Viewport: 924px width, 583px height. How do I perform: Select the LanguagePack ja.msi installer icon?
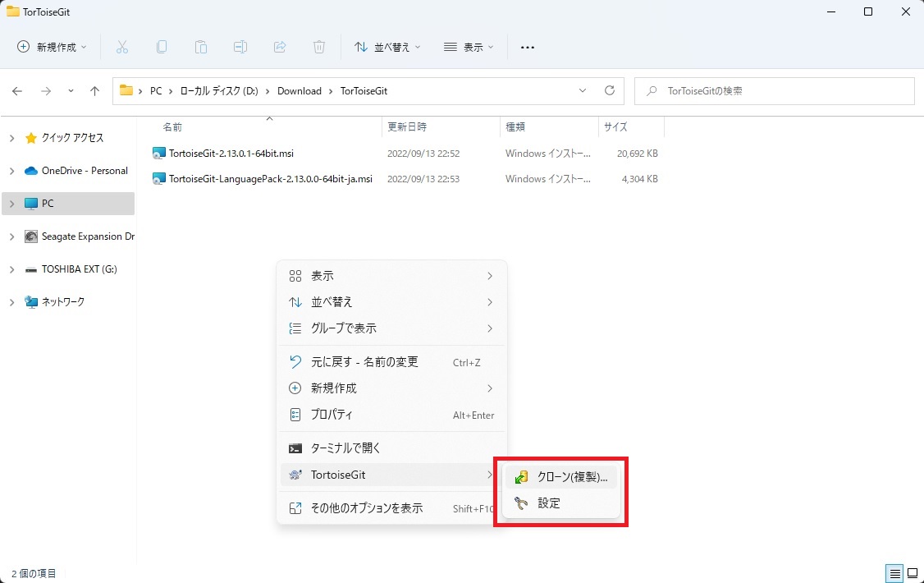158,179
